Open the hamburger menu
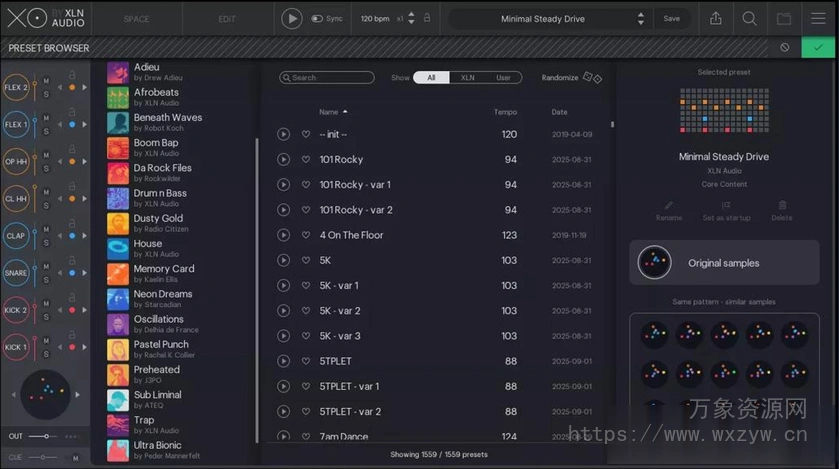Image resolution: width=839 pixels, height=469 pixels. click(x=818, y=19)
